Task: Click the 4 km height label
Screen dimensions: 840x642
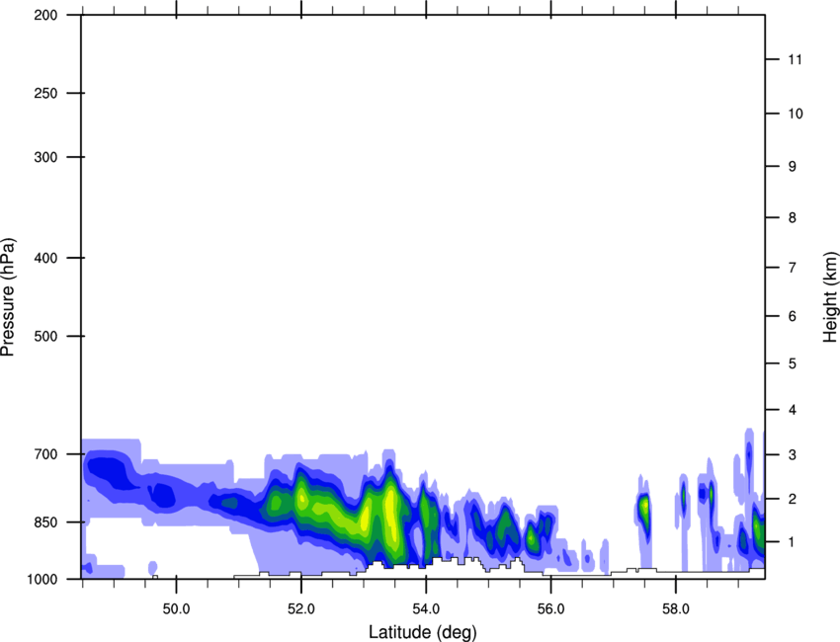Action: pos(793,410)
